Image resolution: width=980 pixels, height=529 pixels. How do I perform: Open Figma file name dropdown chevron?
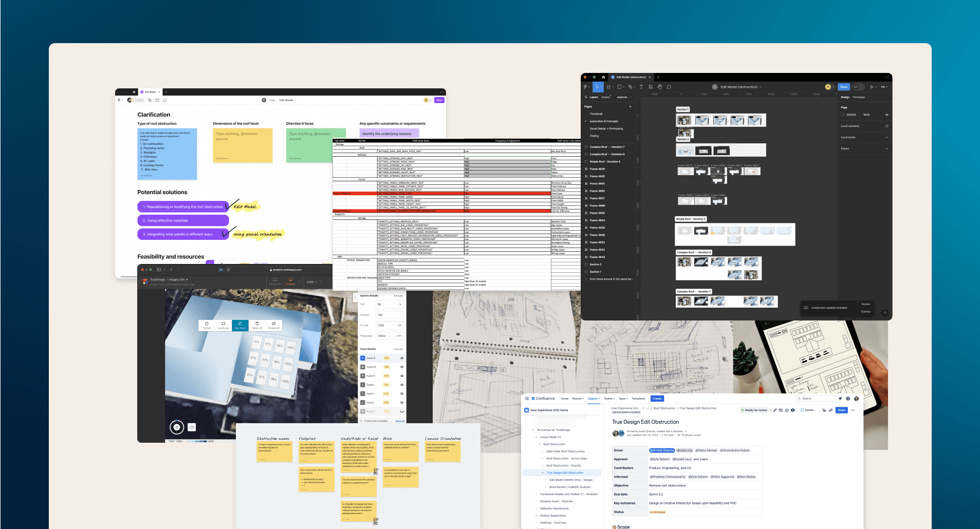pos(761,87)
